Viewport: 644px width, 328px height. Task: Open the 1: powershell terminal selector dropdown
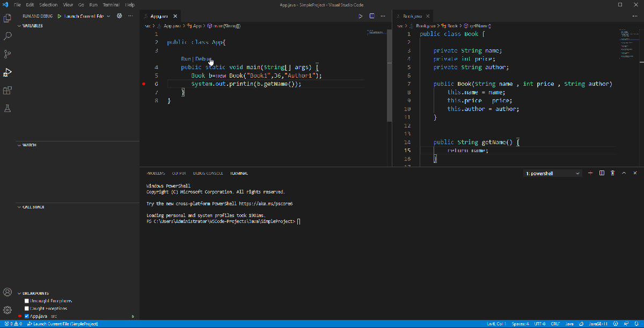[553, 173]
